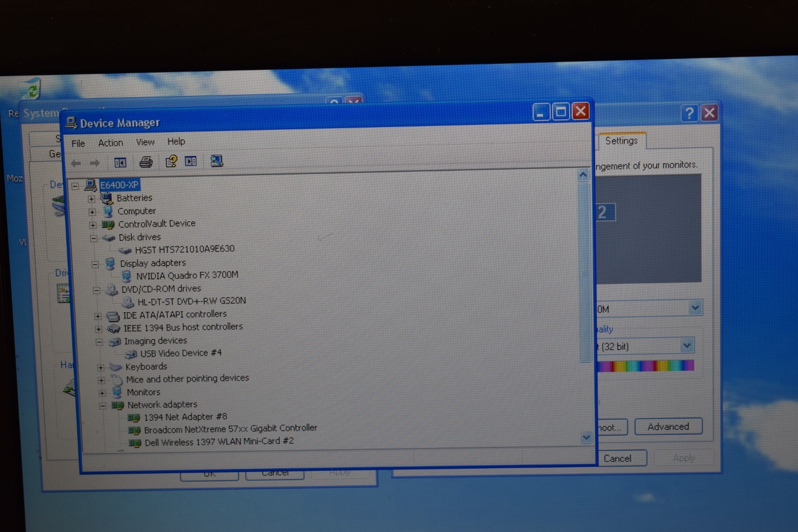Viewport: 798px width, 532px height.
Task: Select the IDE ATA/ATAPI controllers icon
Action: point(113,316)
